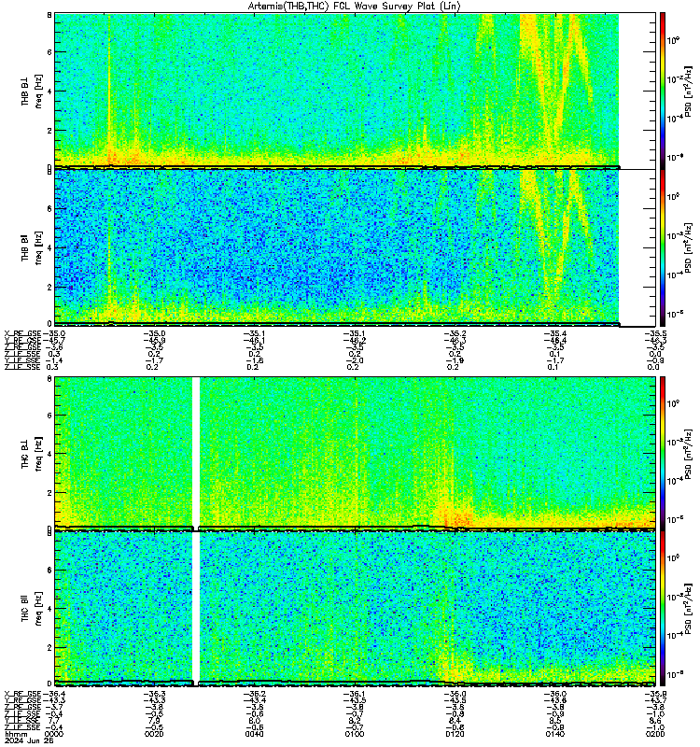Click the '10⁰' tick label on THB B⊥ colorbar
700x747 pixels.
point(672,40)
